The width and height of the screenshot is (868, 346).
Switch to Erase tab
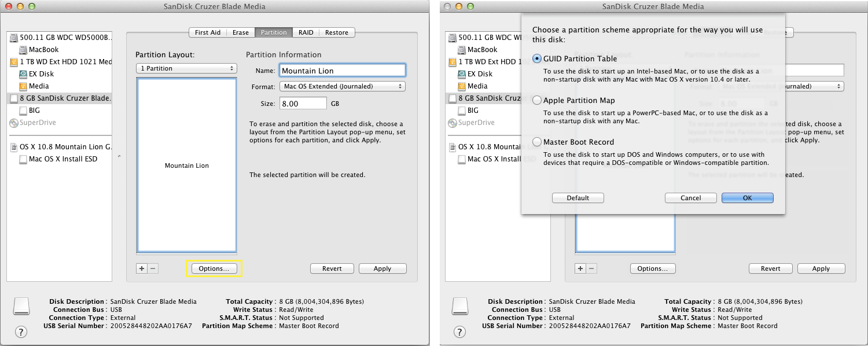click(241, 32)
